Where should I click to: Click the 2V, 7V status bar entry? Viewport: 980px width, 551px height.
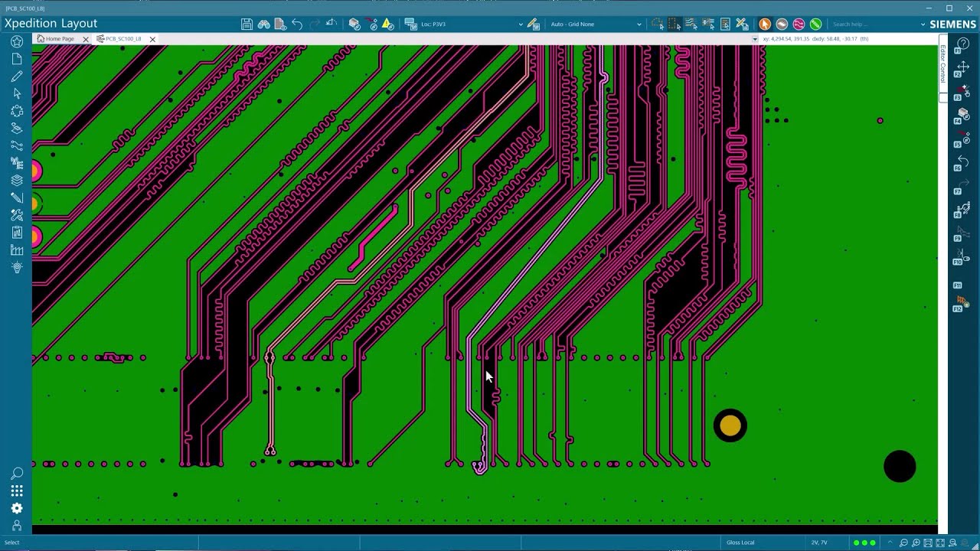pyautogui.click(x=819, y=543)
